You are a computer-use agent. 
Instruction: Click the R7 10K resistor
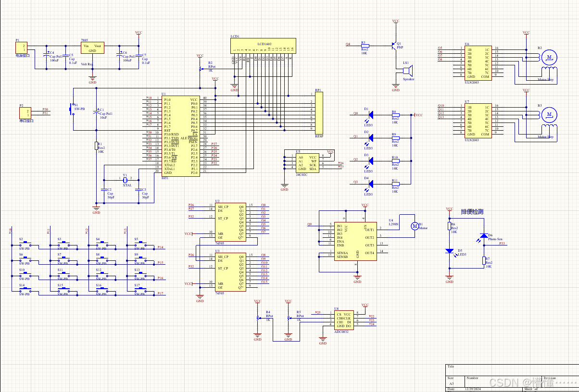pyautogui.click(x=484, y=261)
